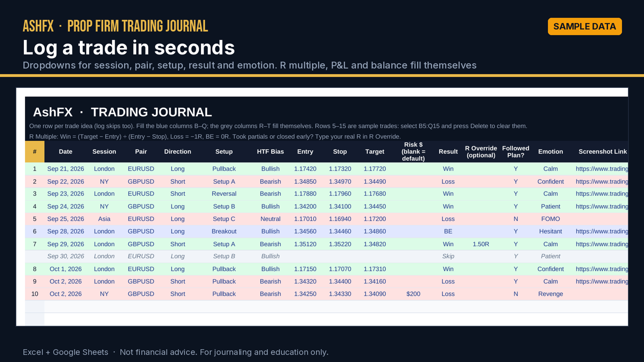This screenshot has width=644, height=362.
Task: Select stop price 1.34330
Action: pyautogui.click(x=340, y=294)
